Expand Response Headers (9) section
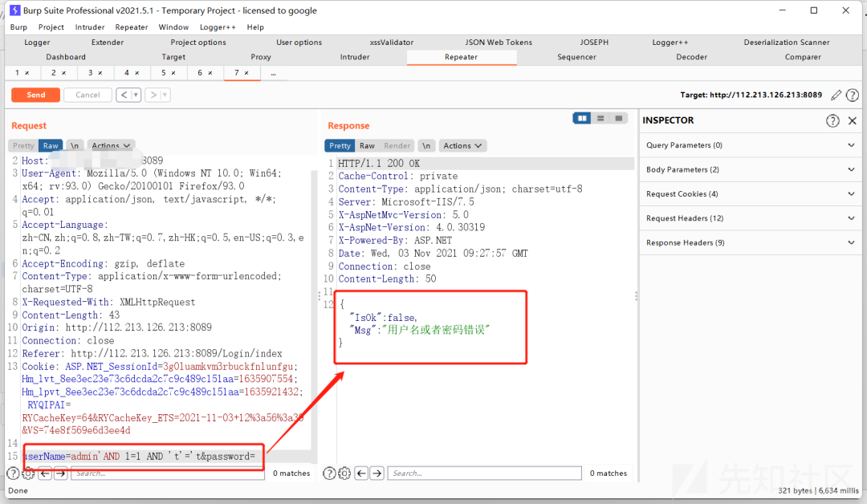This screenshot has height=504, width=867. (x=749, y=242)
